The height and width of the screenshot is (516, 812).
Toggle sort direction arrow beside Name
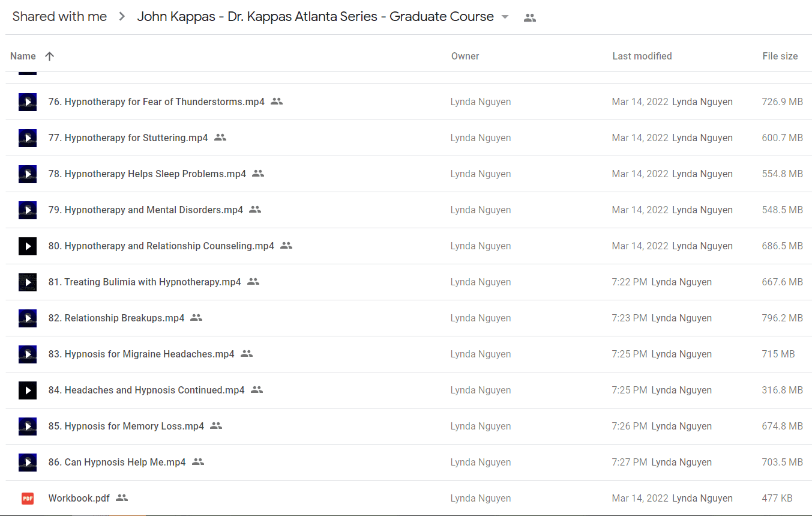pos(49,56)
